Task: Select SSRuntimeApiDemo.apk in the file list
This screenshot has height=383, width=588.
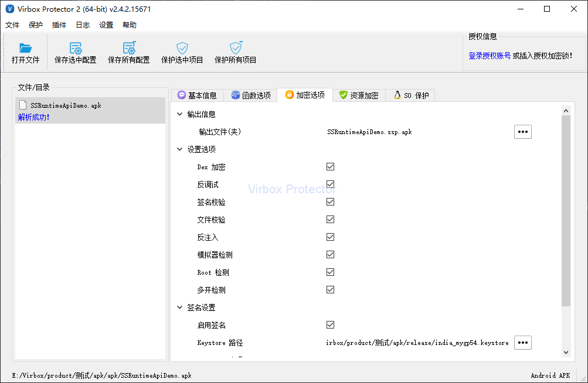Action: [x=90, y=111]
